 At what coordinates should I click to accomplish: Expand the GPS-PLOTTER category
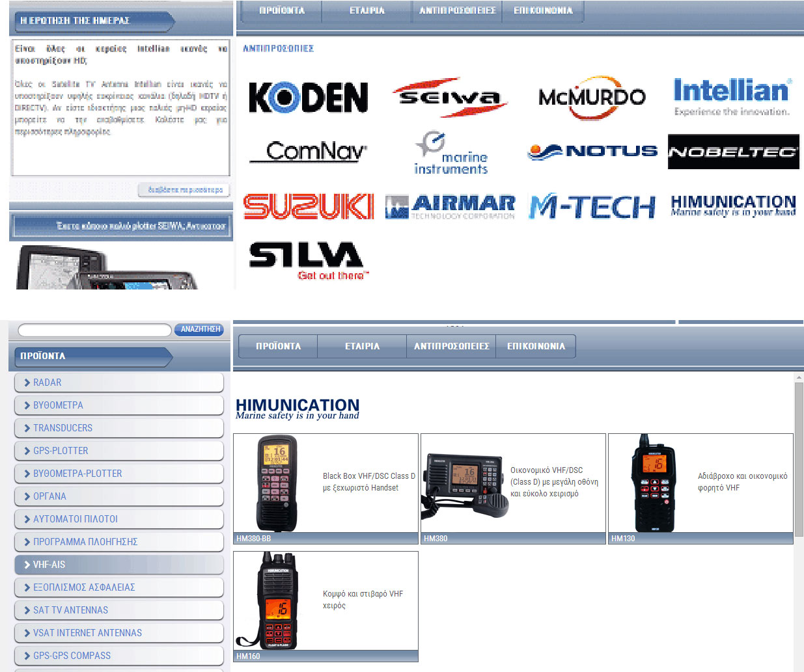tap(119, 451)
